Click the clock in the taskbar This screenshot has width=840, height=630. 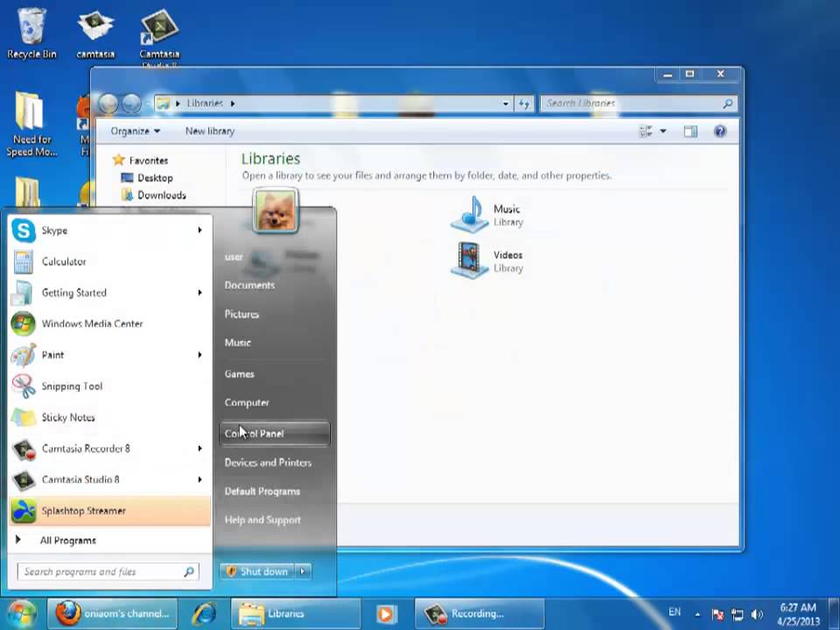(x=798, y=614)
